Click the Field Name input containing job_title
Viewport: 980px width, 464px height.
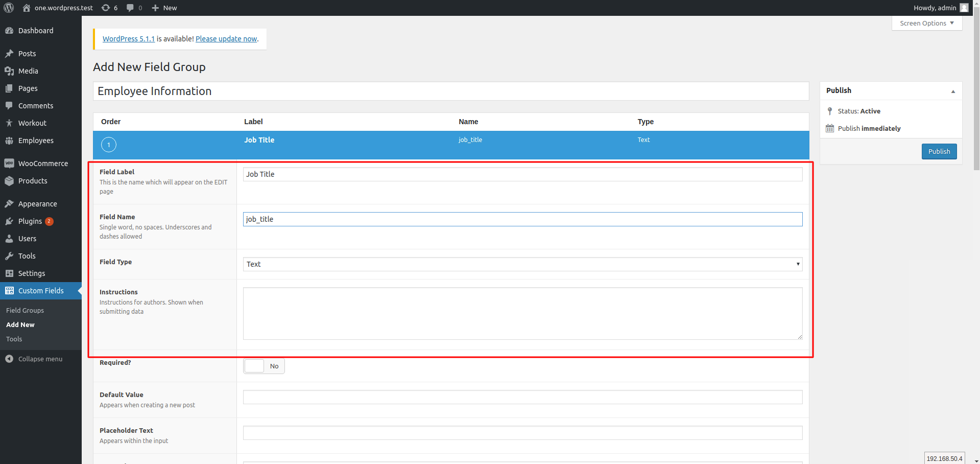(x=522, y=219)
